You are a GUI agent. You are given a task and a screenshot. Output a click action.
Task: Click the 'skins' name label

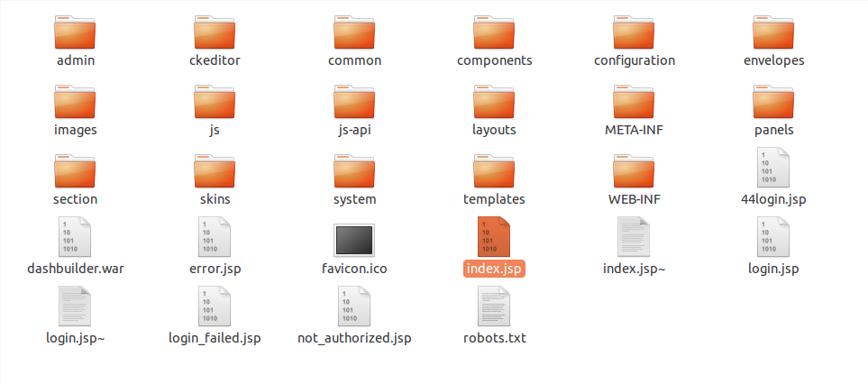(x=215, y=199)
